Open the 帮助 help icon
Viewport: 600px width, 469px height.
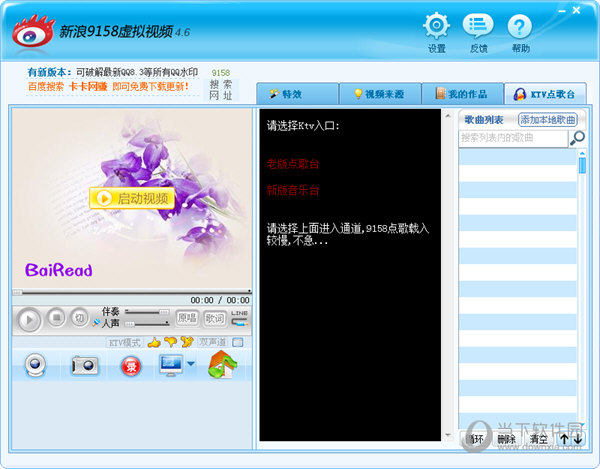520,26
